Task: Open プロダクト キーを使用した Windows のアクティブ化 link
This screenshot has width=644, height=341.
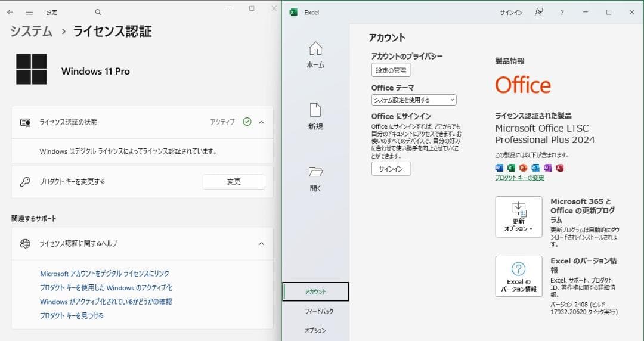Action: pyautogui.click(x=106, y=287)
